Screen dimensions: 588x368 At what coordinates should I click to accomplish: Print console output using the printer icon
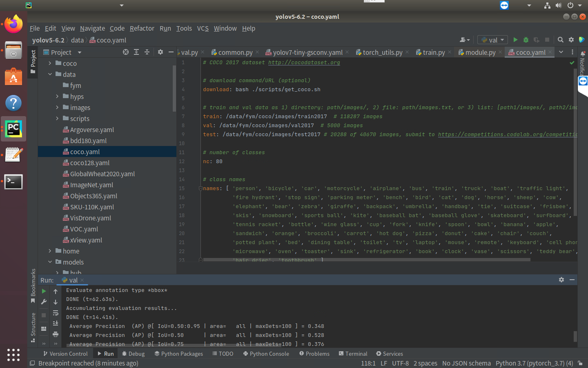tap(56, 334)
